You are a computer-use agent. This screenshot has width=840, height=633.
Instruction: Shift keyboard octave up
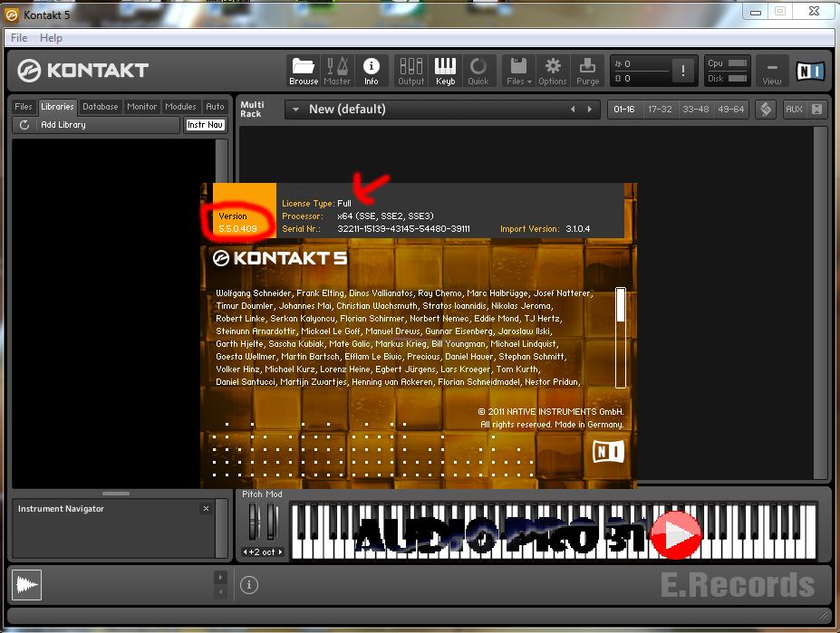280,552
